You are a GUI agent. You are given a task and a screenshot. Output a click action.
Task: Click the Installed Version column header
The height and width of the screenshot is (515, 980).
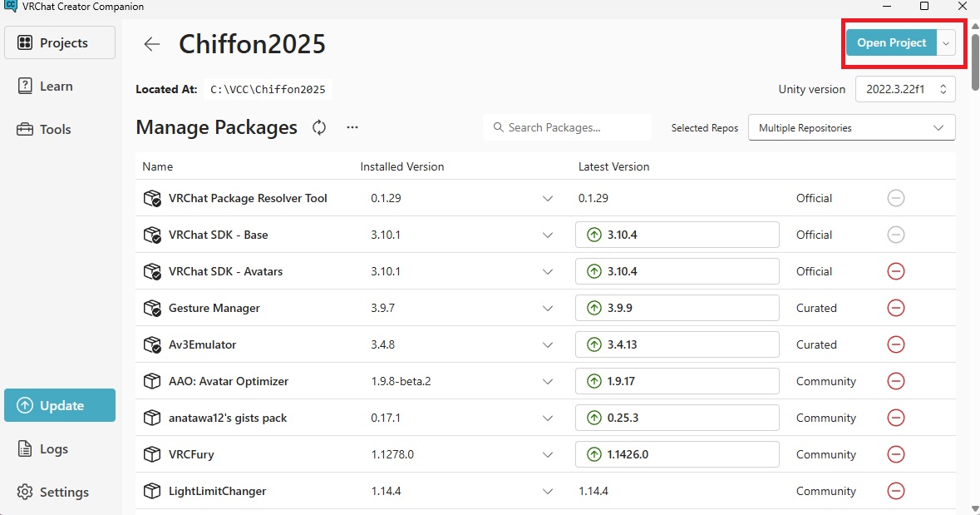point(401,166)
